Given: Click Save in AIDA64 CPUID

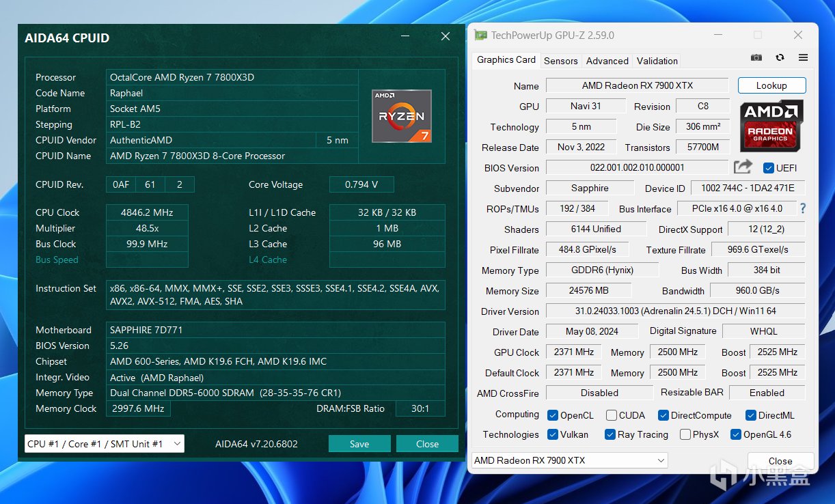Looking at the screenshot, I should coord(359,444).
